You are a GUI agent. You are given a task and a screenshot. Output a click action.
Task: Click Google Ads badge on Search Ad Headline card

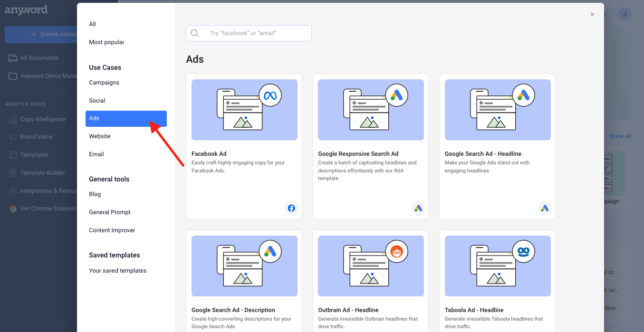[545, 208]
